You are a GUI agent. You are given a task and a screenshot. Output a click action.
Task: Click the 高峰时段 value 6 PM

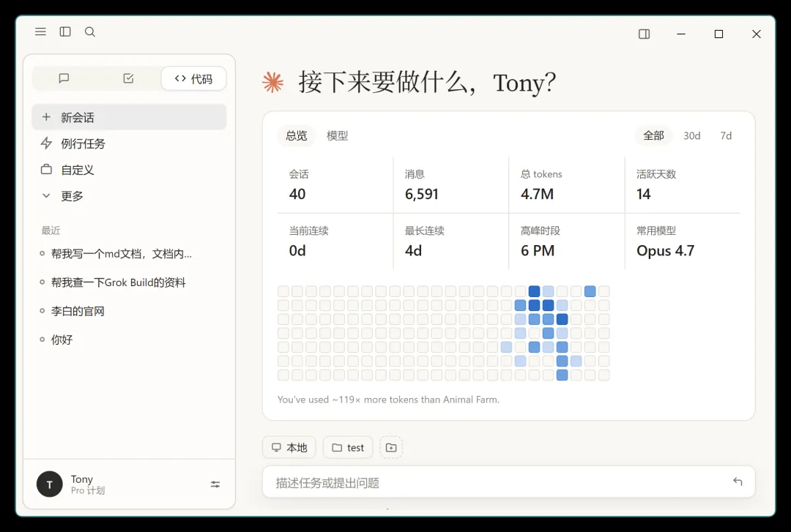pyautogui.click(x=538, y=250)
